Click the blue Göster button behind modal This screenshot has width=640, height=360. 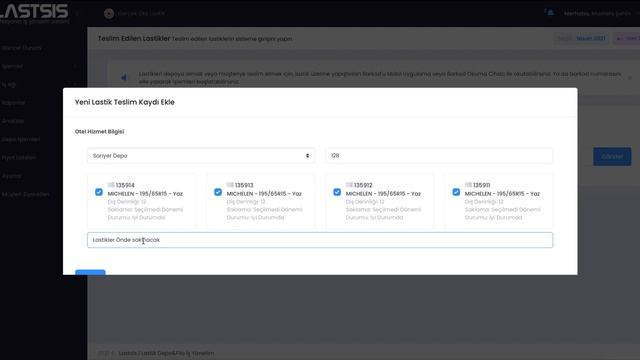[612, 157]
